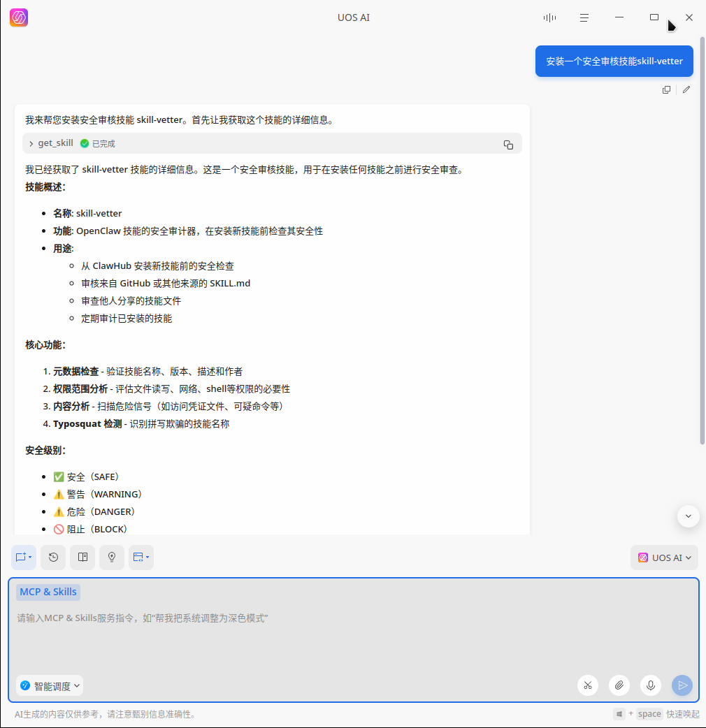
Task: Click the AI生成的内容仅供参考 disclaimer text
Action: tap(105, 715)
